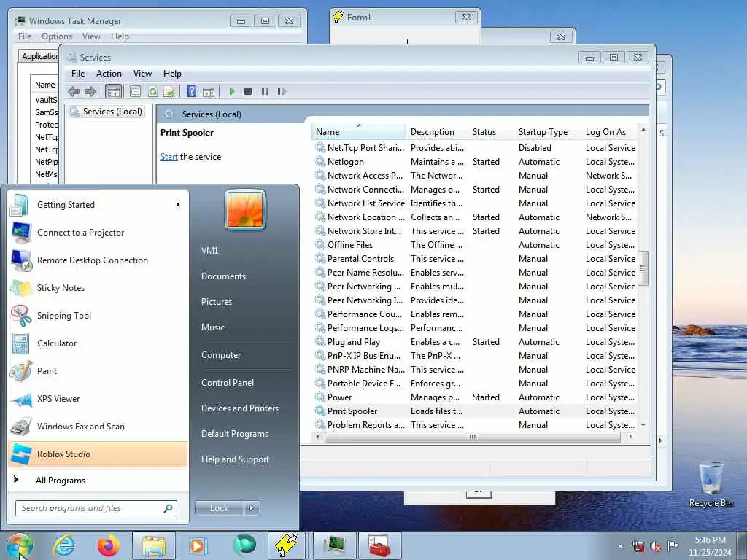The width and height of the screenshot is (747, 560).
Task: Open Windows Explorer folder on taskbar
Action: click(154, 545)
